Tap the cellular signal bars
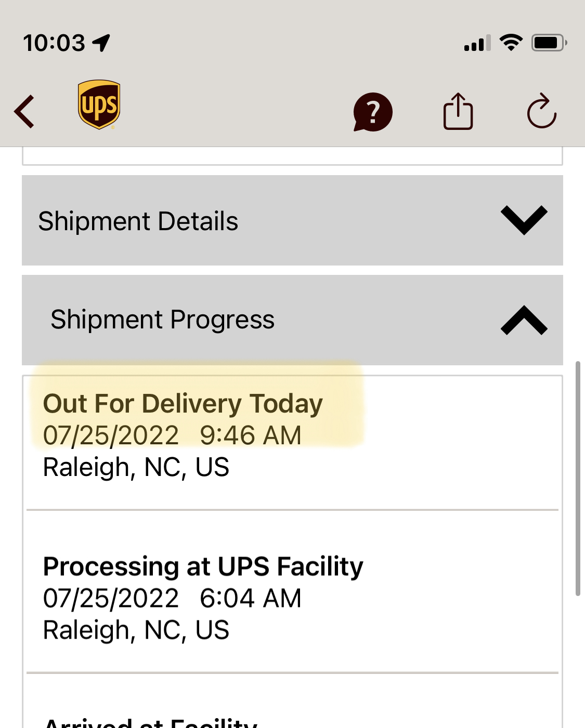This screenshot has width=585, height=728. [x=477, y=44]
